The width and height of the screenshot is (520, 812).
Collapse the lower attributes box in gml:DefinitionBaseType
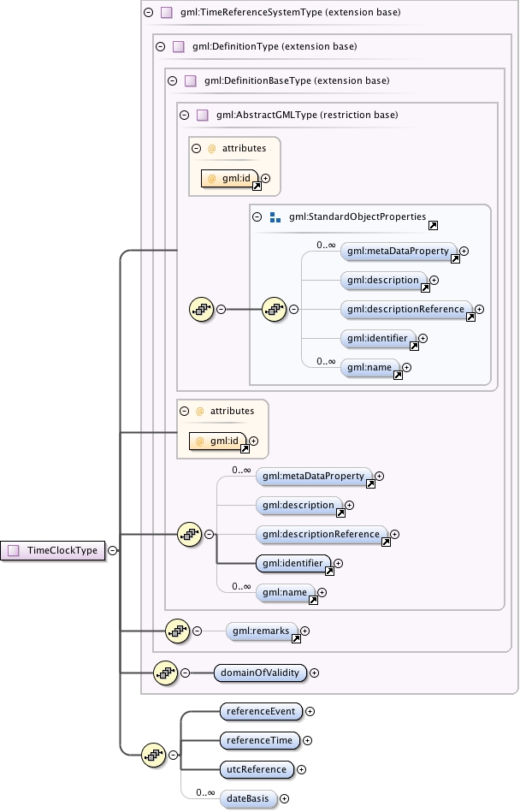tap(184, 412)
